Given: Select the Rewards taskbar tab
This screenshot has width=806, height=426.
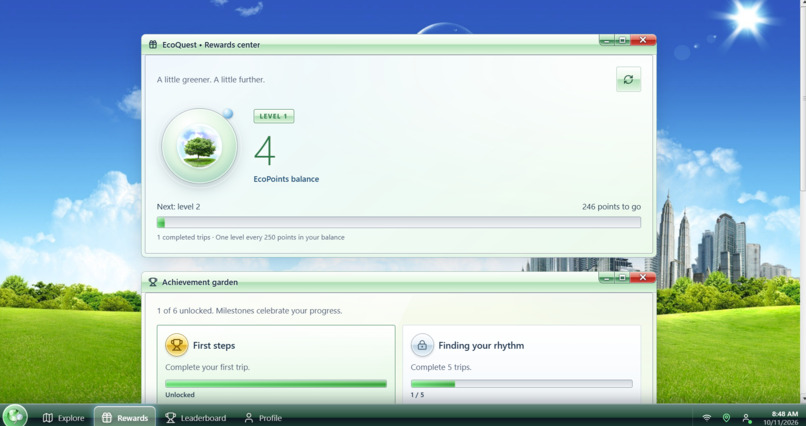Looking at the screenshot, I should click(x=125, y=417).
